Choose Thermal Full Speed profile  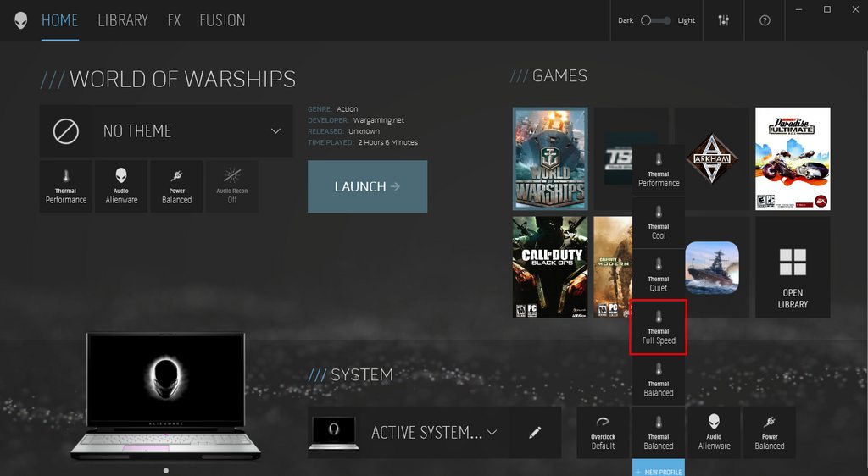pyautogui.click(x=659, y=328)
